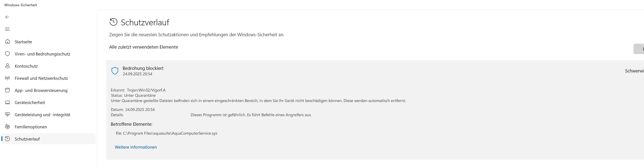Viewport: 644px width, 166px height.
Task: Click the Firewall und Netzwerkschutz antenna icon
Action: pos(7,78)
